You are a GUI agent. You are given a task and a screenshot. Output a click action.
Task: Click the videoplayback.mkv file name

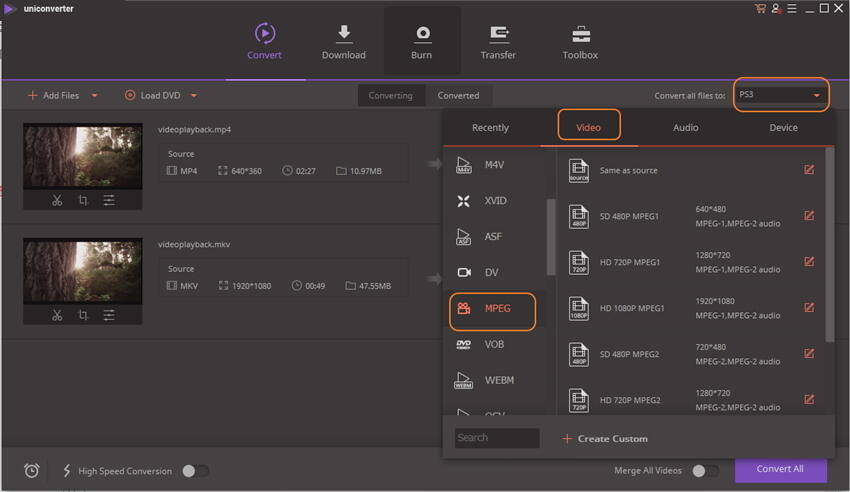point(194,244)
